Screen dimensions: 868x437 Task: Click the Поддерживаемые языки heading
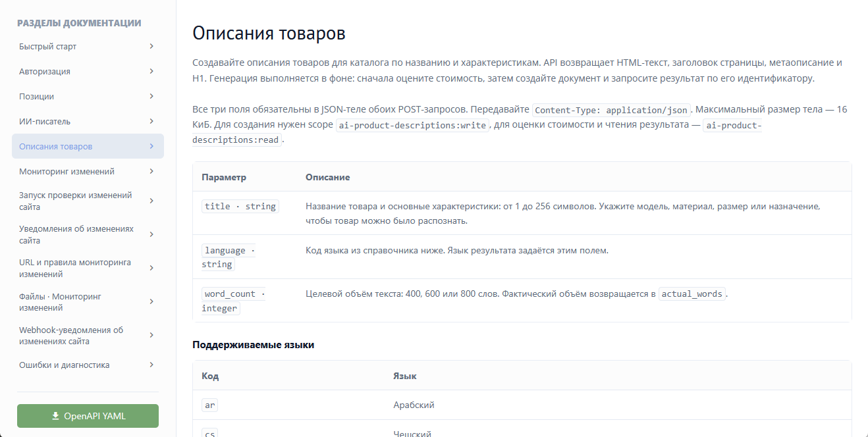click(x=253, y=345)
